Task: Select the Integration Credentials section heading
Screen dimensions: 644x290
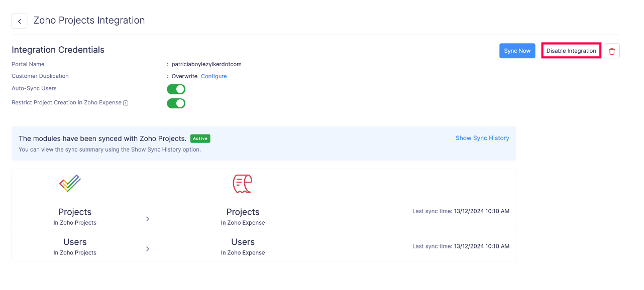Action: click(x=58, y=50)
